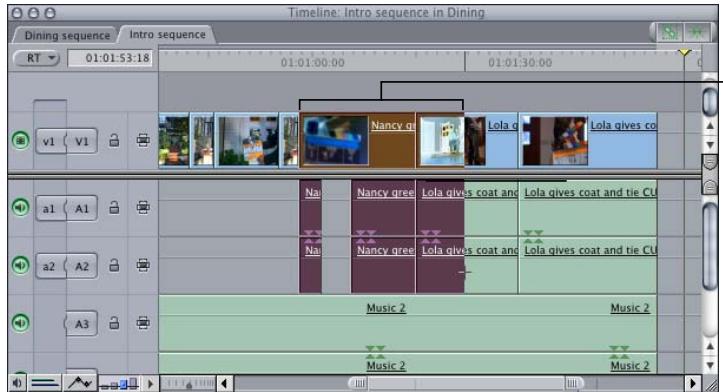Click the yellow playhead marker in ruler

coord(684,53)
